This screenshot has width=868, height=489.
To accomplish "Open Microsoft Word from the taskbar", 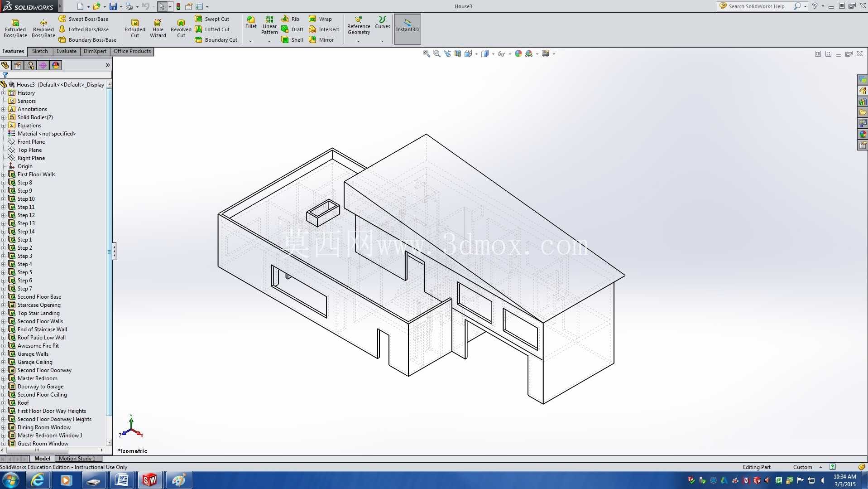I will [x=121, y=480].
